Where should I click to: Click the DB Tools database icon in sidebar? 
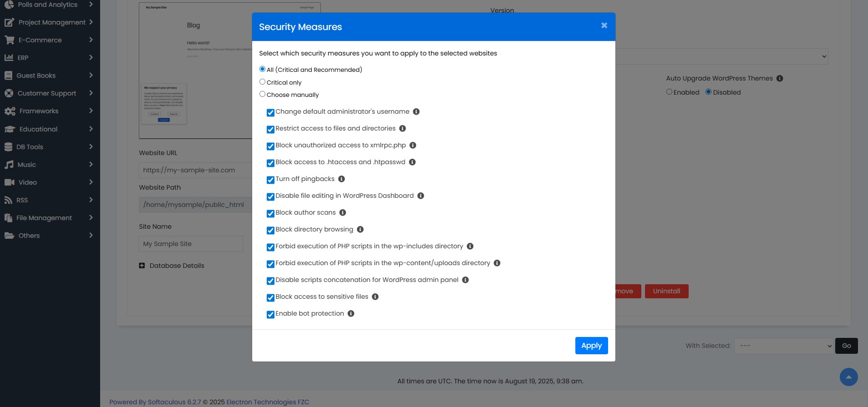(8, 147)
